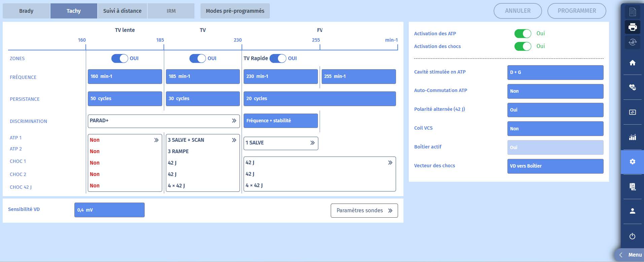Open the home screen icon
The image size is (644, 262).
tap(632, 62)
